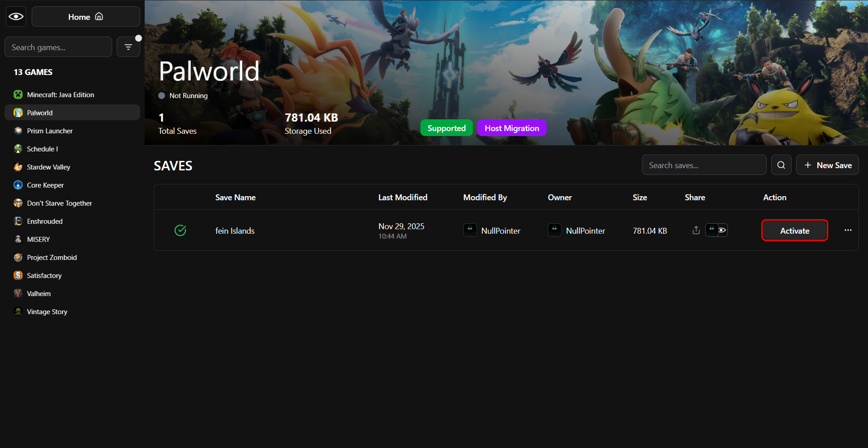Click the fein Islands save name
This screenshot has width=868, height=448.
(x=235, y=231)
